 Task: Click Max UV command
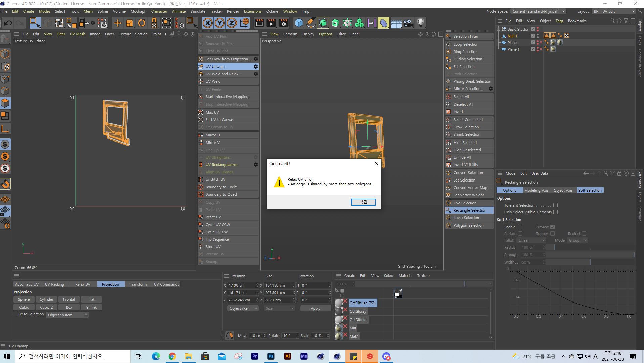click(x=228, y=112)
